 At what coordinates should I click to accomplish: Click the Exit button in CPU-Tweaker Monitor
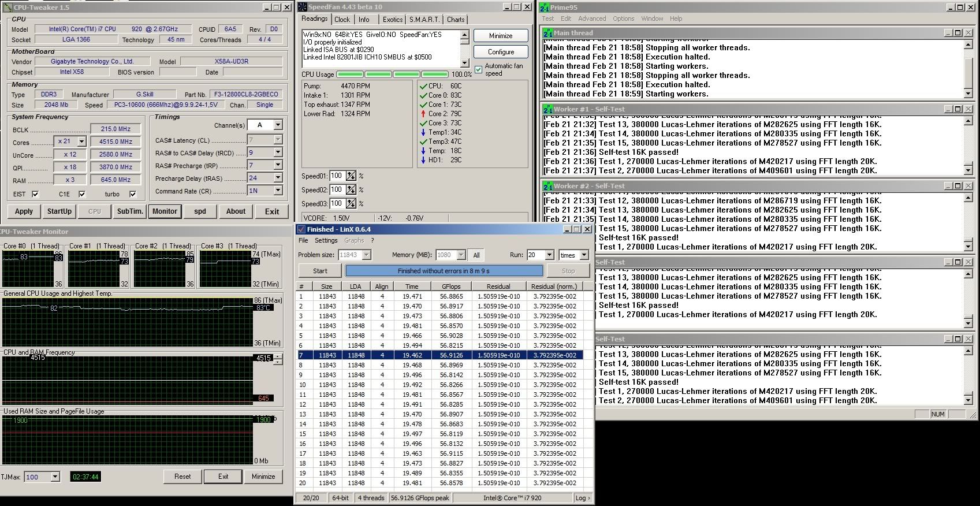[x=223, y=477]
